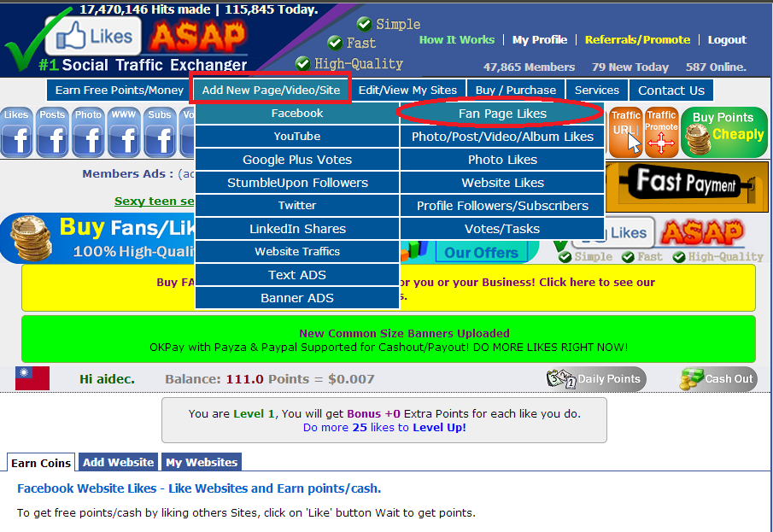Click the Facebook Photo icon button
Screen dimensions: 773x532
(x=88, y=132)
